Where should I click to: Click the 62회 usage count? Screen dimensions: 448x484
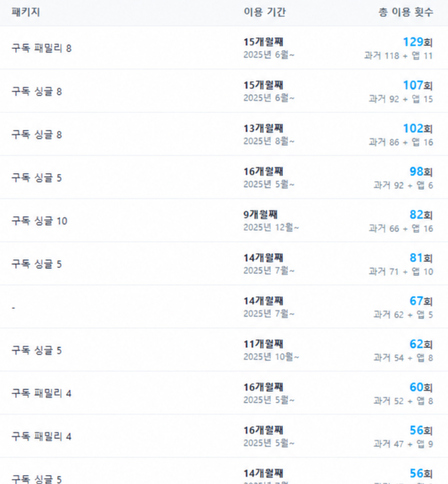point(421,344)
